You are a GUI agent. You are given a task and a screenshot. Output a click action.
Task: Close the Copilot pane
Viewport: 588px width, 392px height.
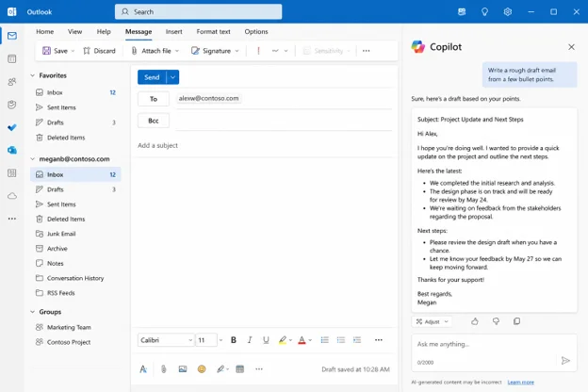571,47
